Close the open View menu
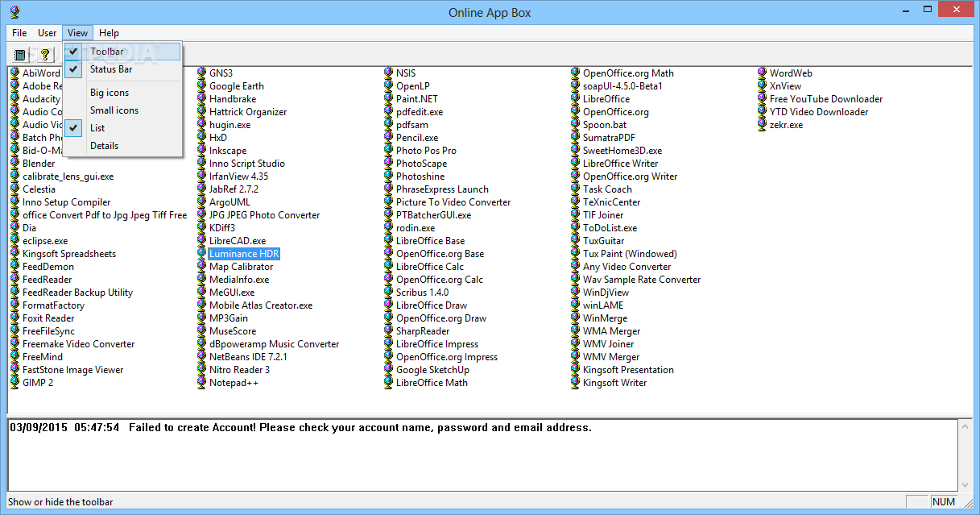Image resolution: width=980 pixels, height=515 pixels. 78,33
